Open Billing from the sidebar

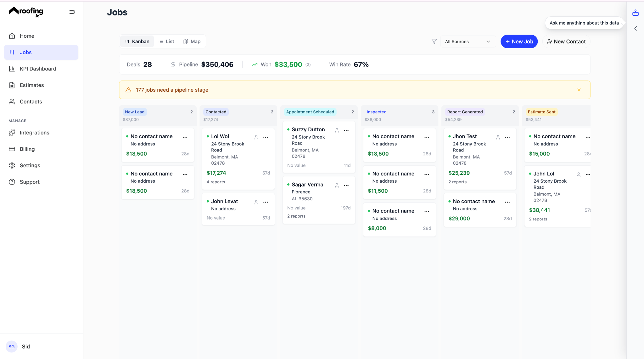point(28,149)
